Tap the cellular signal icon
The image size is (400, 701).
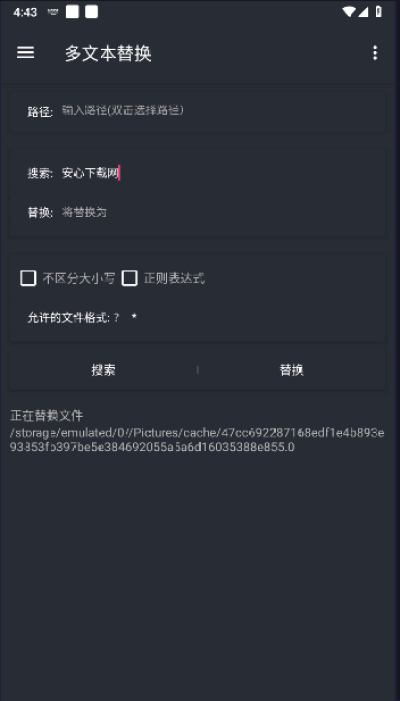click(x=363, y=12)
